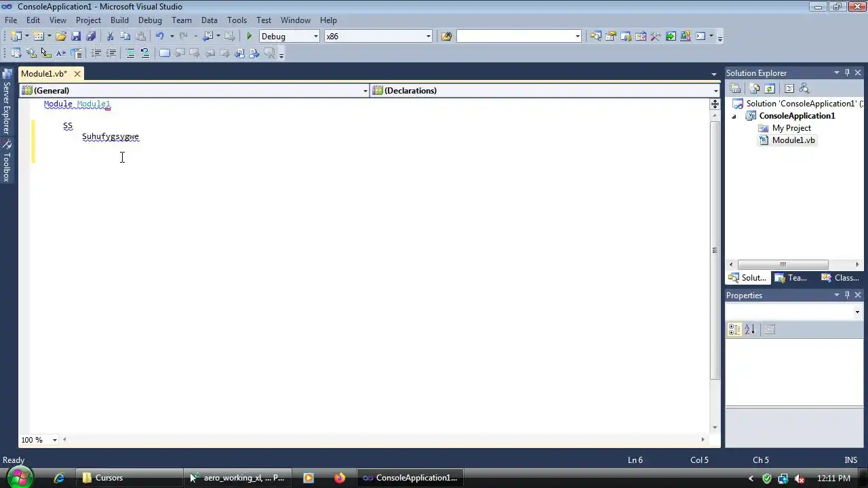Click the Increase Line Indent icon
Screen dimensions: 868x488
tap(111, 53)
